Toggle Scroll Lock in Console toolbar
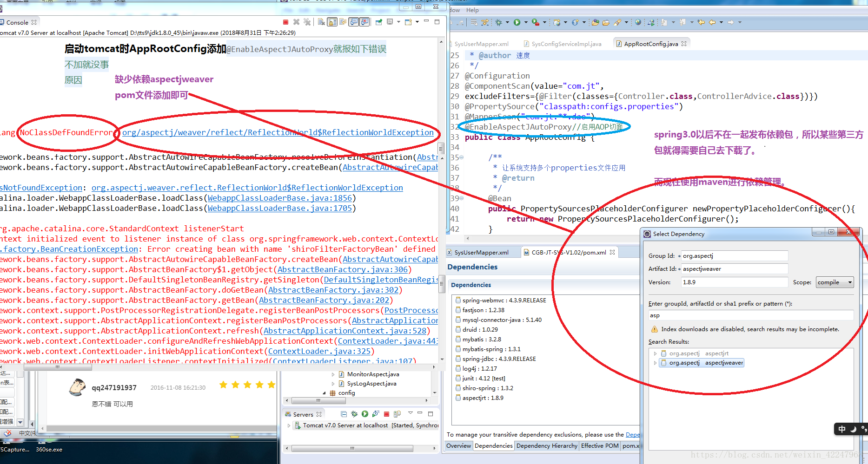Screen dimensions: 868x464 point(332,22)
